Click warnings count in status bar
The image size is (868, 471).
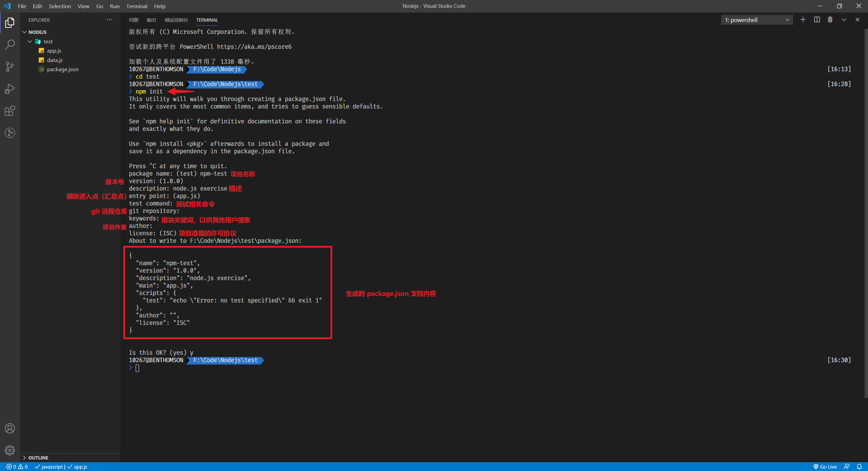pos(23,467)
